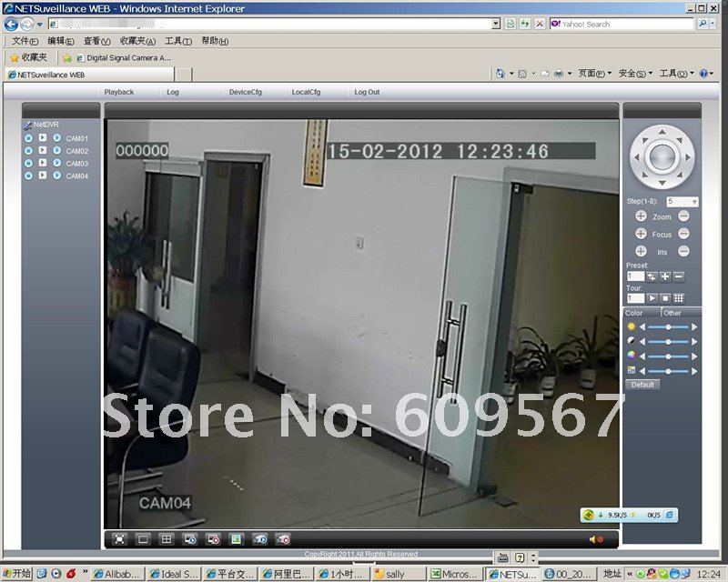Screen dimensions: 728x582
Task: Open the 查看(V) menu
Action: (x=97, y=41)
